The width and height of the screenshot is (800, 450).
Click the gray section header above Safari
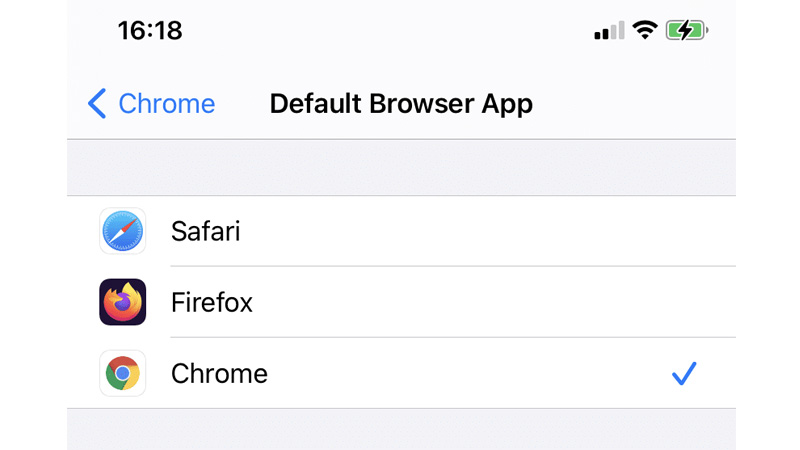click(400, 167)
